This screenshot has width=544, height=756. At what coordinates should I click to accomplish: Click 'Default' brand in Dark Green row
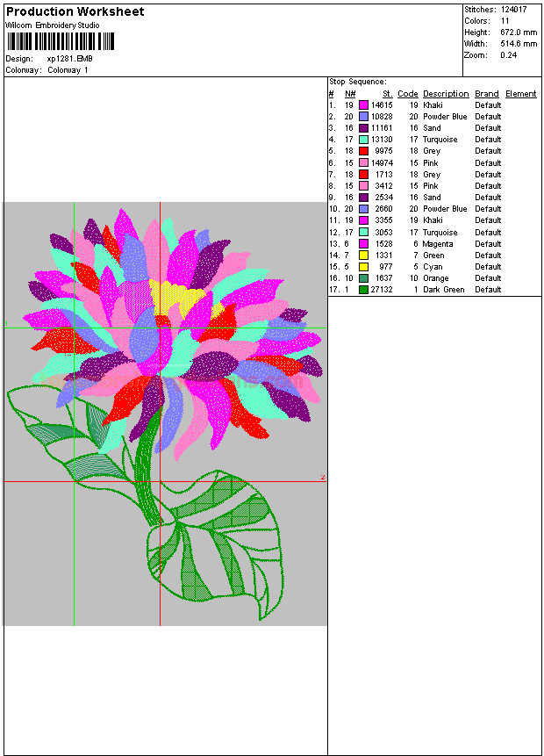(488, 290)
